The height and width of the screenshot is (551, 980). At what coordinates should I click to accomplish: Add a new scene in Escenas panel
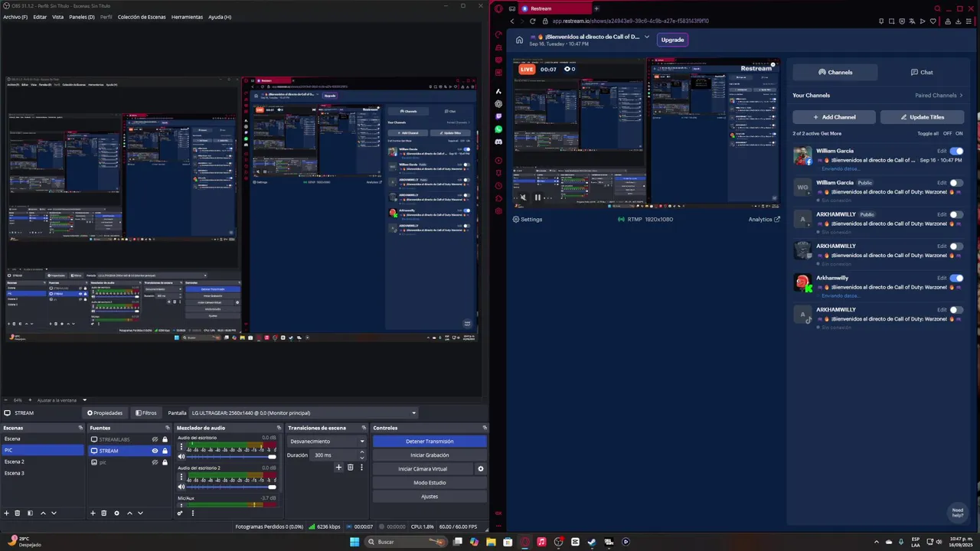coord(7,513)
